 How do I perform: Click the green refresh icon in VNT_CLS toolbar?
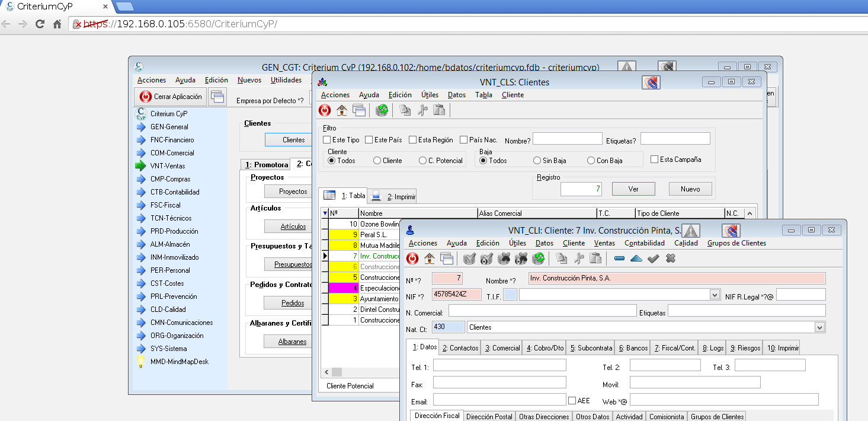pos(382,110)
